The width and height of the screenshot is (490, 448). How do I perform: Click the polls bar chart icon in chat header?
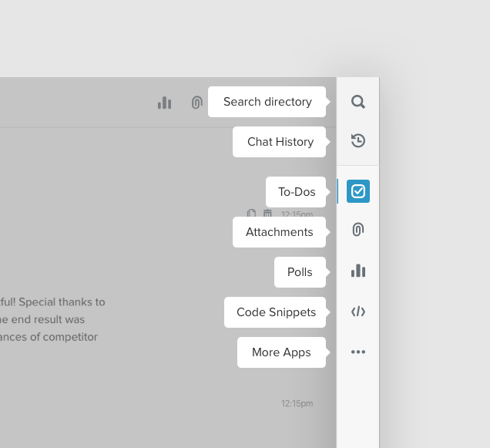coord(164,103)
